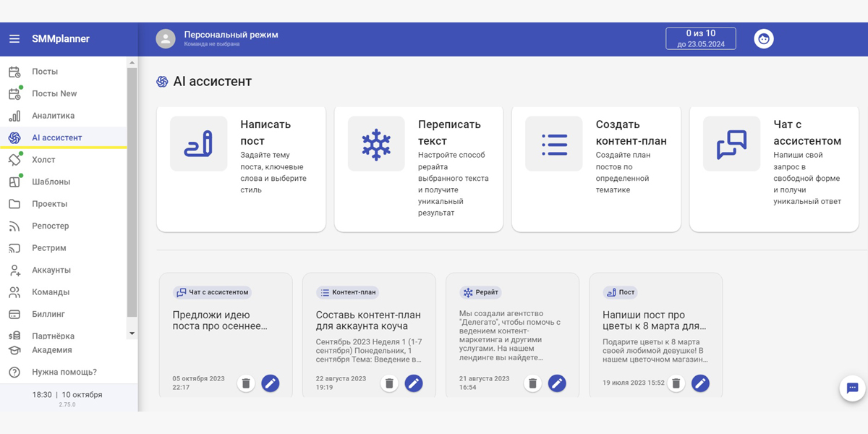Click Нужна помощь? link
The width and height of the screenshot is (868, 434).
coord(64,373)
